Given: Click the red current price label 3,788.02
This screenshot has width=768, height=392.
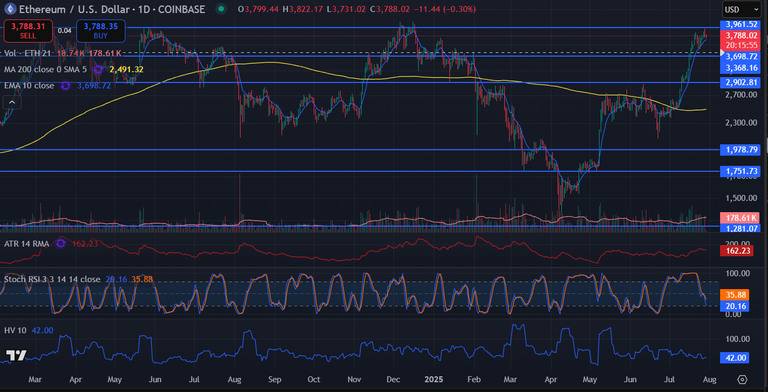Looking at the screenshot, I should [x=741, y=35].
